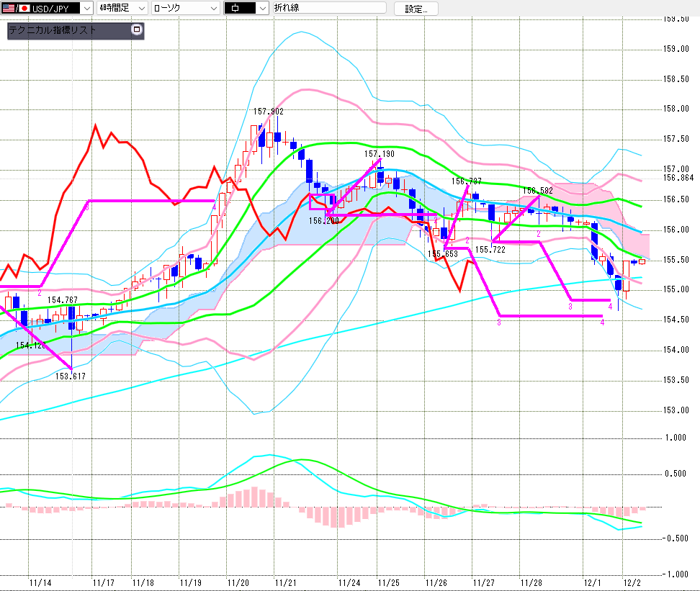This screenshot has width=700, height=591.
Task: Click the 153.617 low price label
Action: point(71,376)
